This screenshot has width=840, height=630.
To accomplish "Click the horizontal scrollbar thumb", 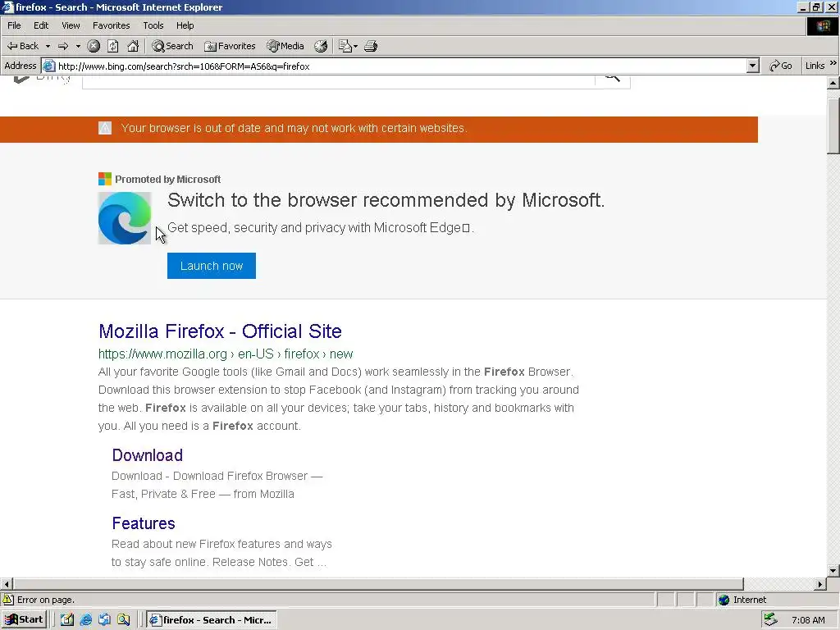I will (x=378, y=584).
